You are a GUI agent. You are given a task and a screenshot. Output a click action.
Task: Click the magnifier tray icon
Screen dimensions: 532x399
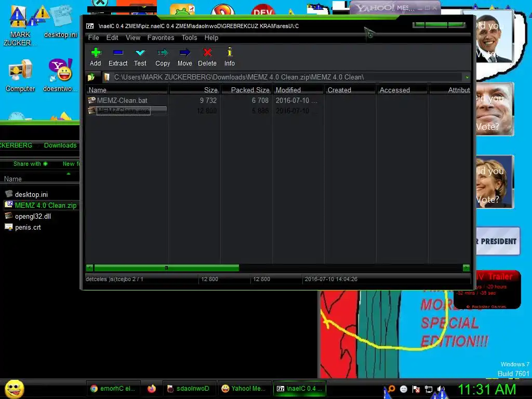tap(391, 389)
